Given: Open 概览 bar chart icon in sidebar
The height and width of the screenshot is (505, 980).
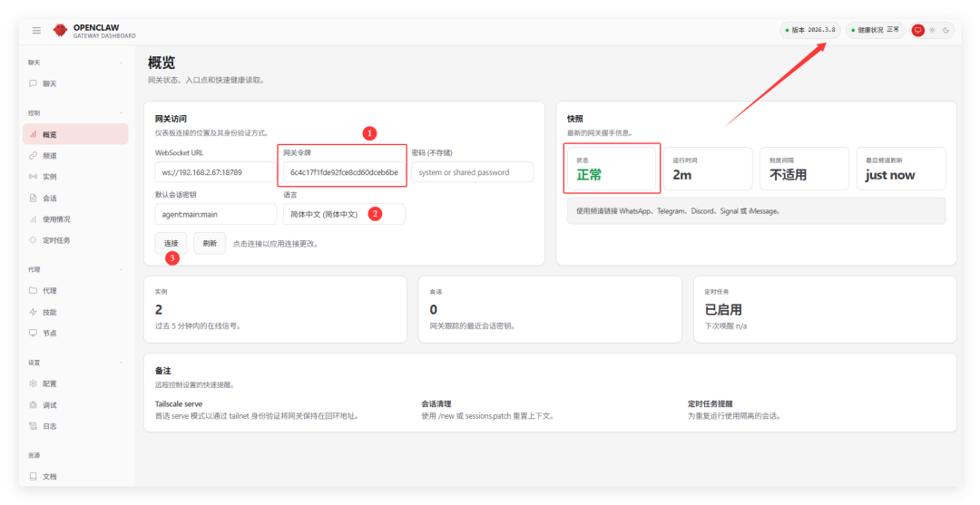Looking at the screenshot, I should 34,134.
